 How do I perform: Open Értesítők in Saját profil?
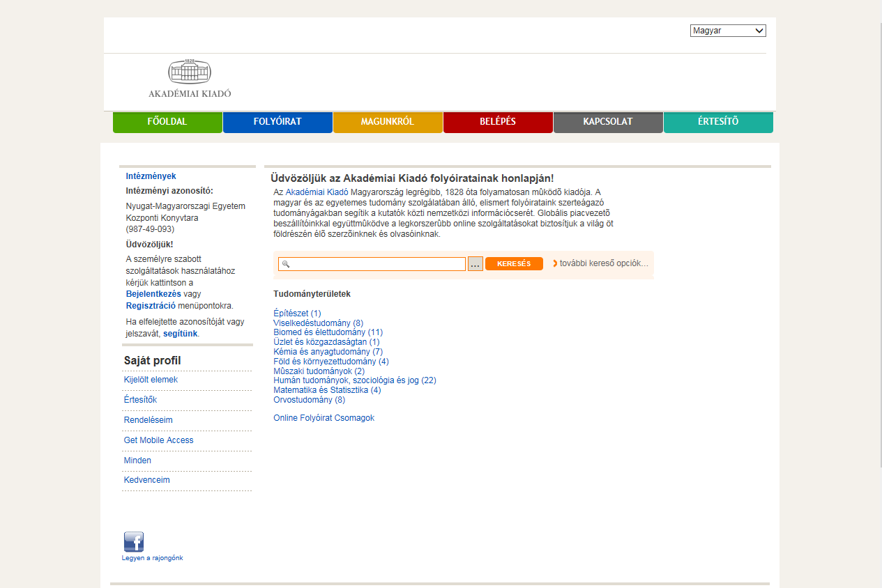(x=140, y=400)
